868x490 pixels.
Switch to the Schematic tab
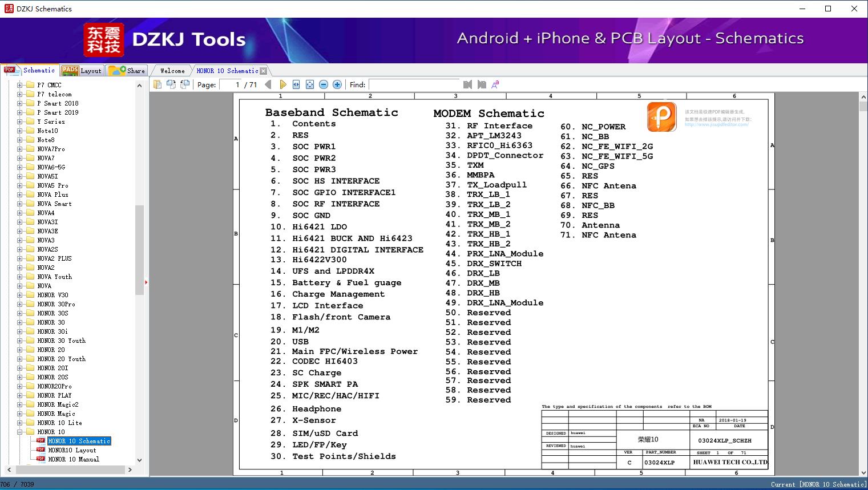pos(30,70)
